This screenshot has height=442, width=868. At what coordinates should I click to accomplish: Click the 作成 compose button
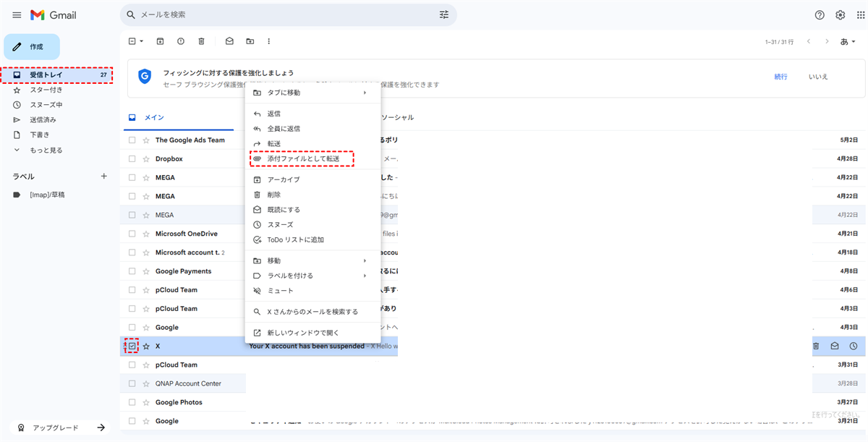click(32, 47)
